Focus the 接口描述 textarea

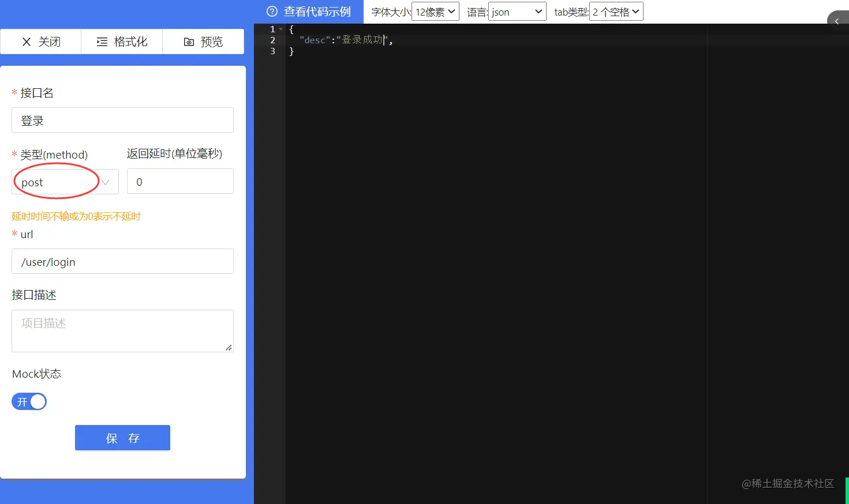point(122,331)
